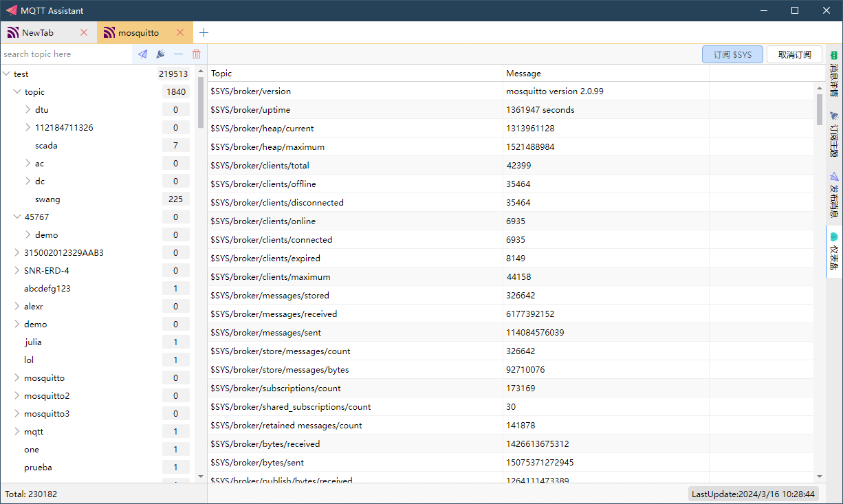This screenshot has width=843, height=504.
Task: Open the 发布消息 side panel
Action: [x=834, y=191]
